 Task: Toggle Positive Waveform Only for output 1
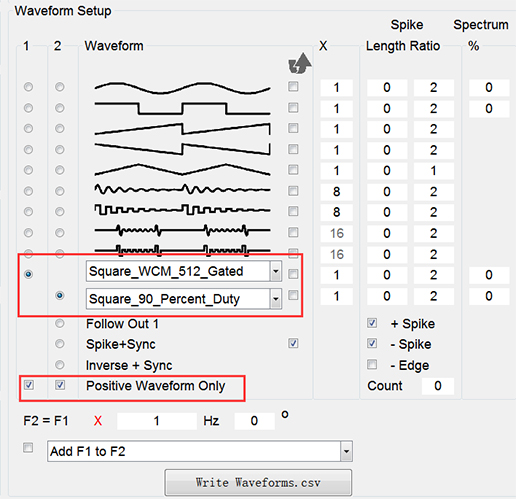click(x=29, y=385)
